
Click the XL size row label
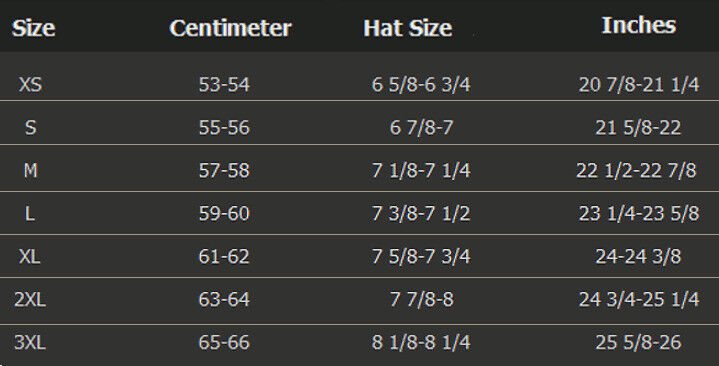30,256
